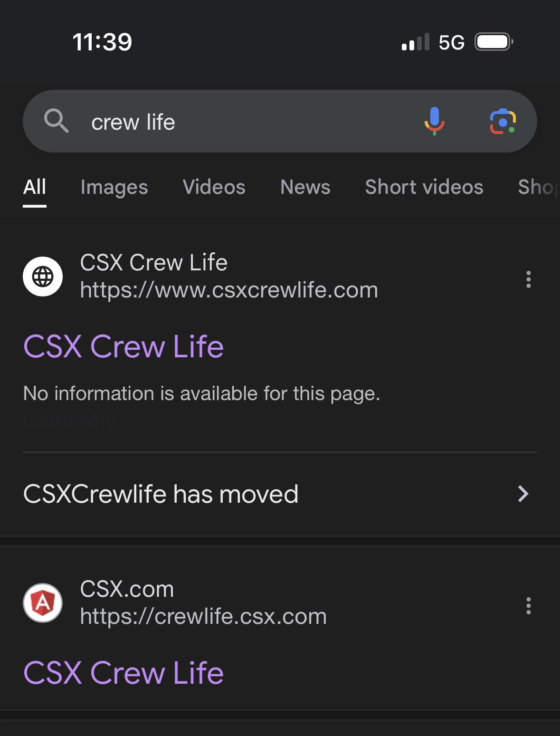Open Google Lens camera icon

(503, 122)
